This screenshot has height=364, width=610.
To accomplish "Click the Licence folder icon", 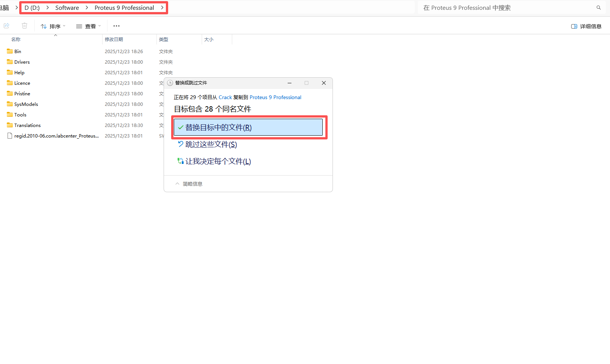I will [x=10, y=83].
